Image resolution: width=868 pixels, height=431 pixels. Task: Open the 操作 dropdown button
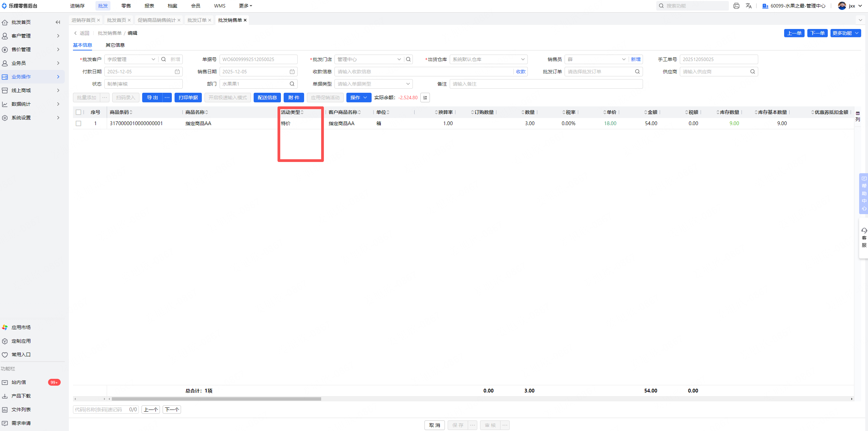tap(359, 98)
